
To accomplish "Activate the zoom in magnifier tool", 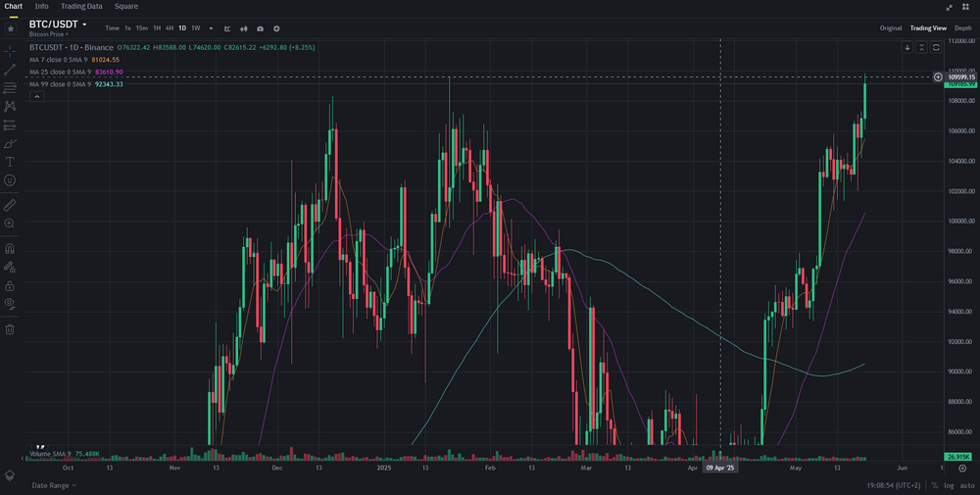I will point(10,223).
